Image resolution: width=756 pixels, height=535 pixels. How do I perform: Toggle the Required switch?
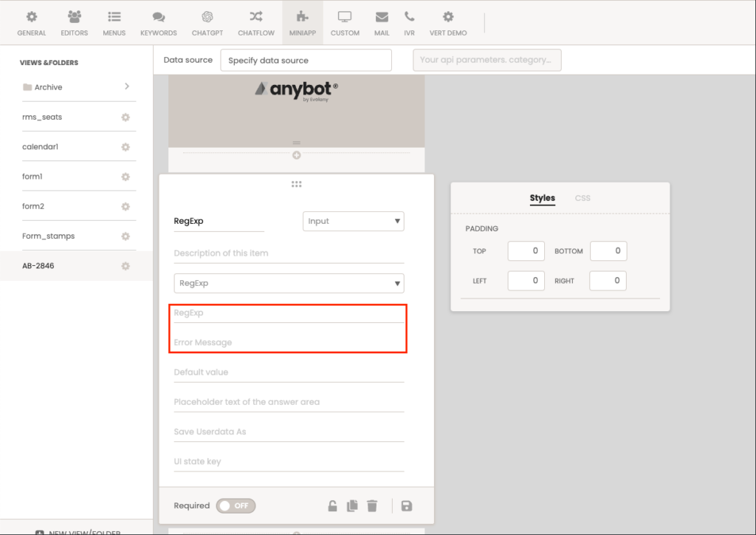click(x=236, y=506)
